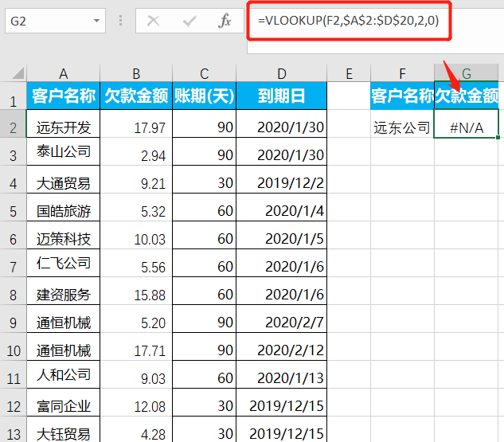Click the formula bar resize dots handle

pyautogui.click(x=120, y=21)
